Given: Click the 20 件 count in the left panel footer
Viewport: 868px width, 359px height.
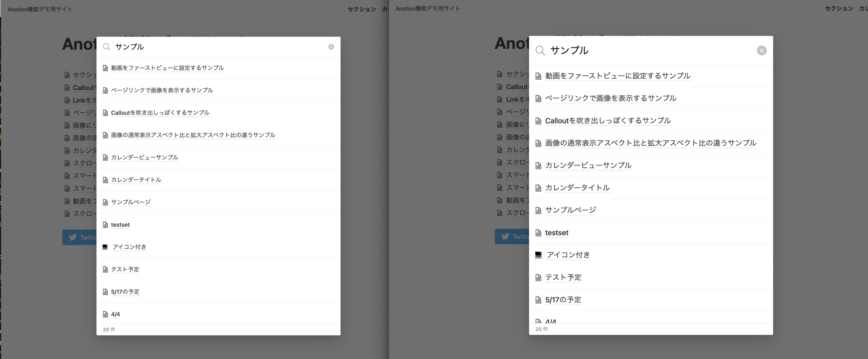Looking at the screenshot, I should [109, 330].
